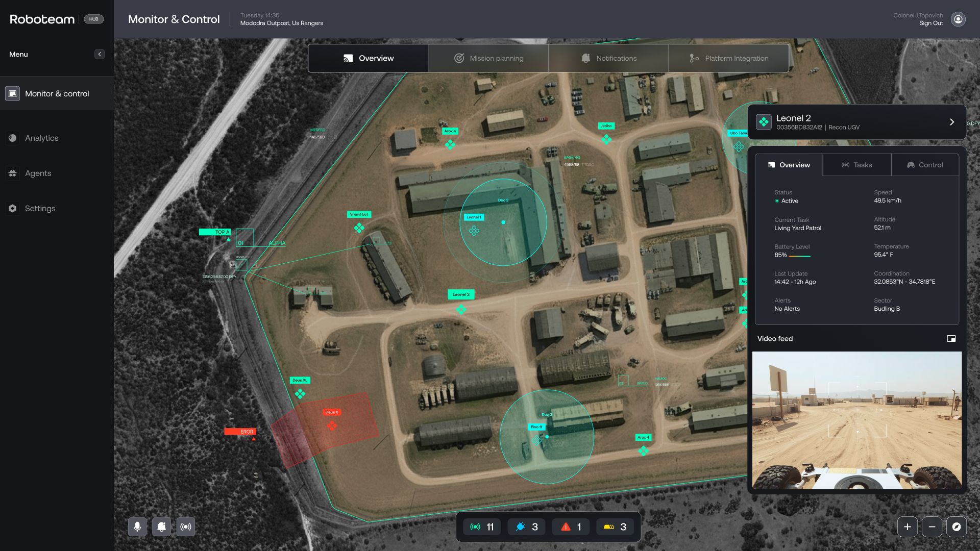Image resolution: width=980 pixels, height=551 pixels.
Task: Toggle the yellow warning filter showing 3
Action: 615,527
